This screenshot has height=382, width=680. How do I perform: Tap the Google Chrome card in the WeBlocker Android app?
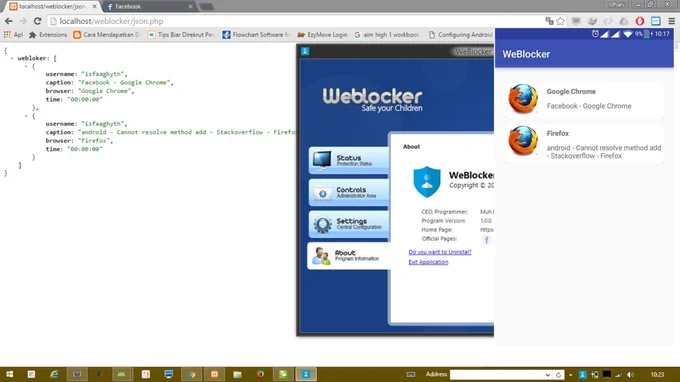[x=584, y=99]
